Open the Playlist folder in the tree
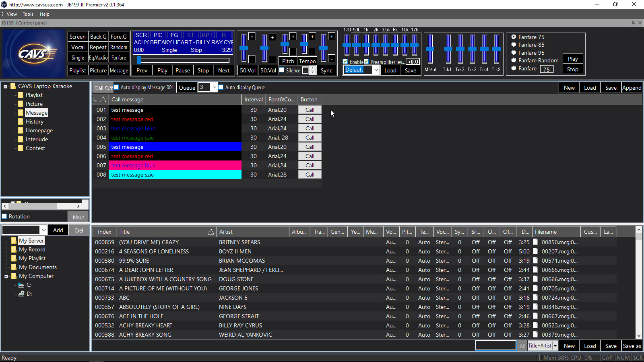The image size is (644, 362). pos(34,95)
